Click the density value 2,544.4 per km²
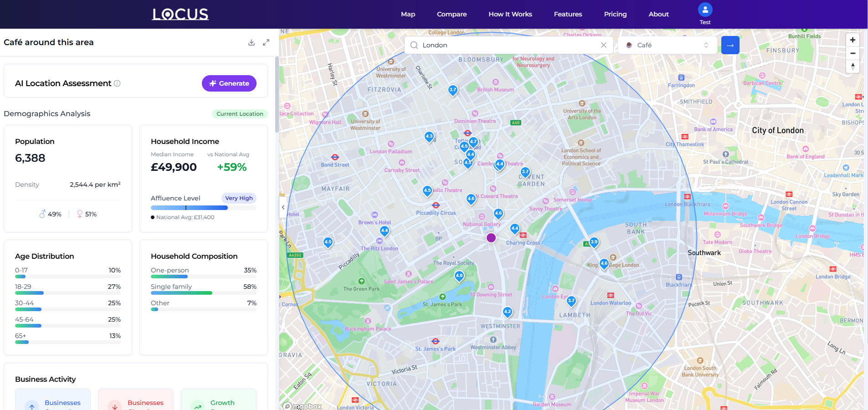Screen dimensions: 868x410 click(x=95, y=184)
